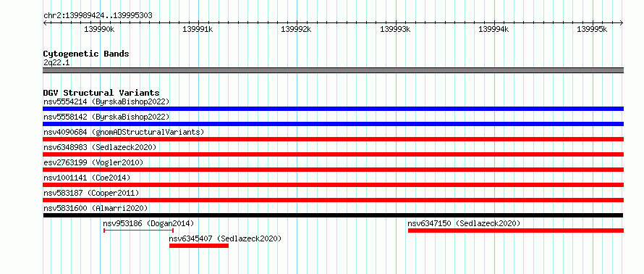The height and width of the screenshot is (274, 644).
Task: Click the chr2:139989424..139995303 region label
Action: pos(98,15)
